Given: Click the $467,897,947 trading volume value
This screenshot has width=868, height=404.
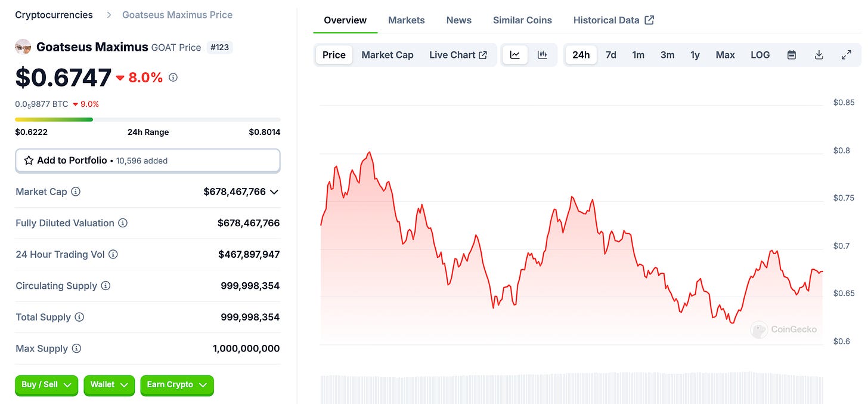Looking at the screenshot, I should 249,254.
